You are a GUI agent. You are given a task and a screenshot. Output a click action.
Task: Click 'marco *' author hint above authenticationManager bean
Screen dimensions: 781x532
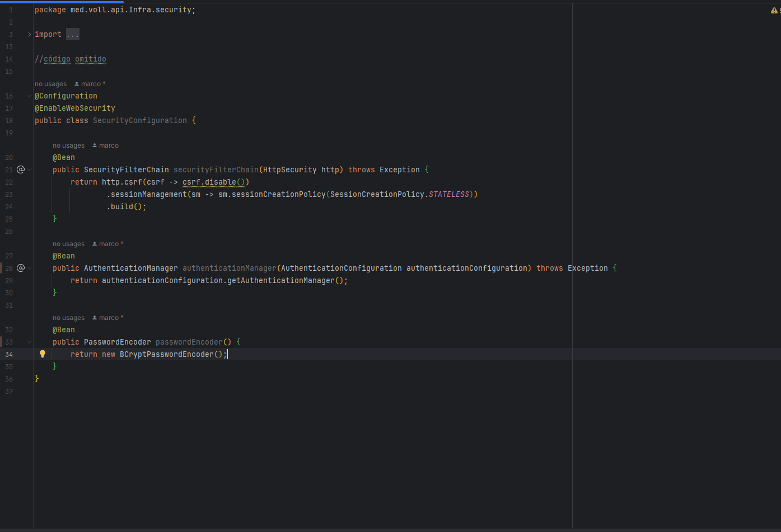(108, 244)
